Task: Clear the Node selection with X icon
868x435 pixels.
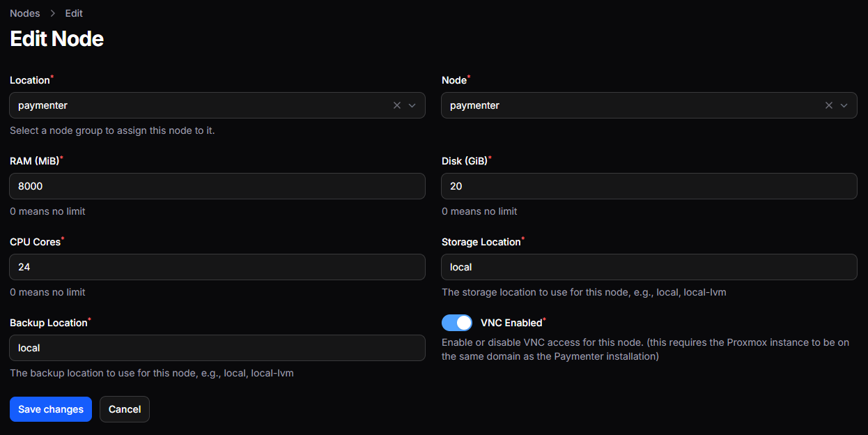Action: 829,105
